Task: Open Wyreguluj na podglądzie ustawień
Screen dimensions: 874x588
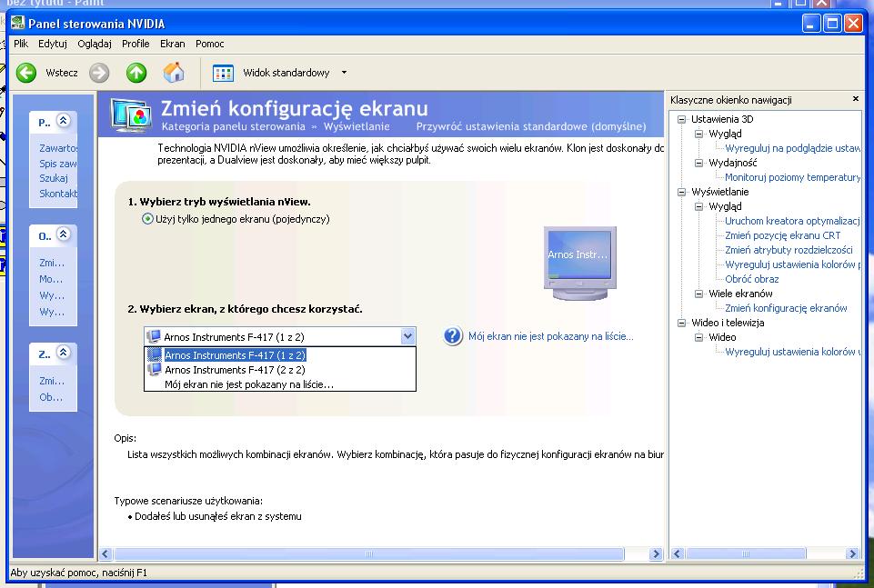Action: 792,148
